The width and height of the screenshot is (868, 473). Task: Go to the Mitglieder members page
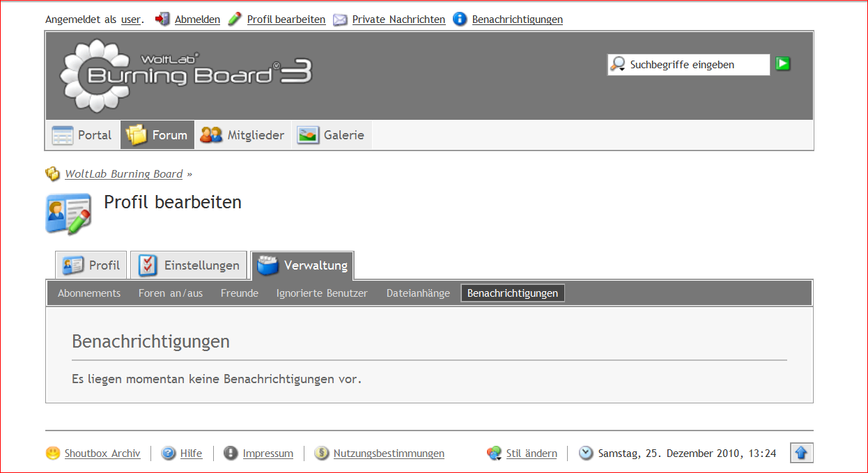(x=242, y=135)
